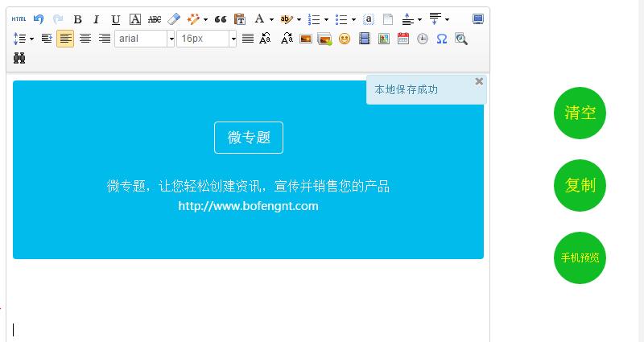
Task: Open special characters omega icon
Action: coord(441,39)
